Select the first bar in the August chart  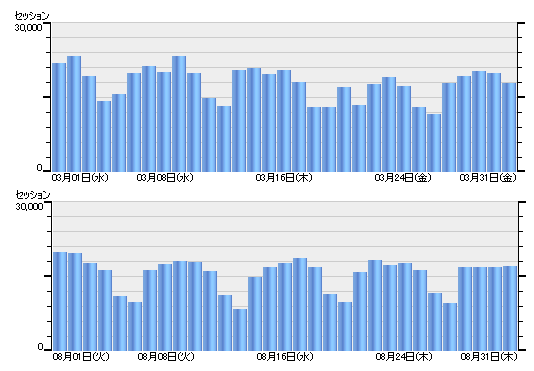coord(60,302)
